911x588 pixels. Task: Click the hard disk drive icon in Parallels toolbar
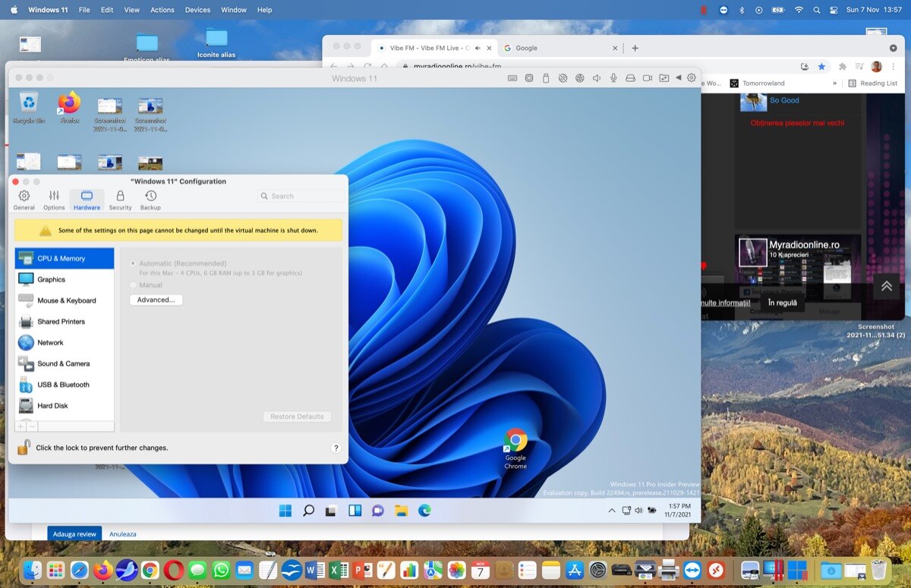pos(630,78)
